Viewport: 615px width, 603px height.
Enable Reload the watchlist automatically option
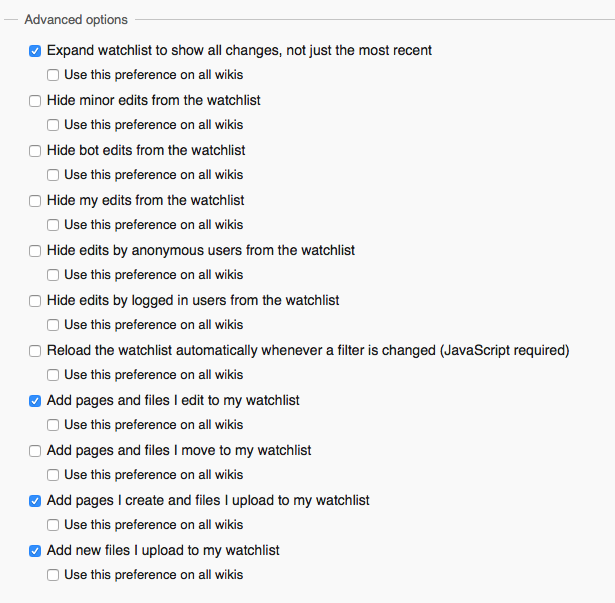[35, 351]
